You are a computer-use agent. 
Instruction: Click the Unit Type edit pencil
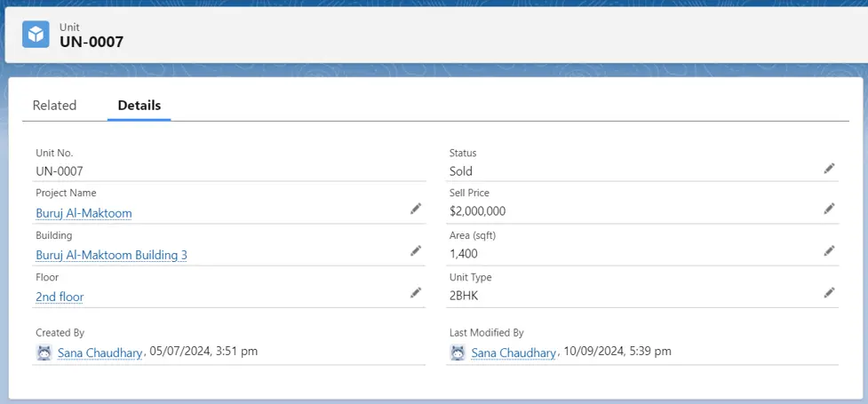[828, 292]
